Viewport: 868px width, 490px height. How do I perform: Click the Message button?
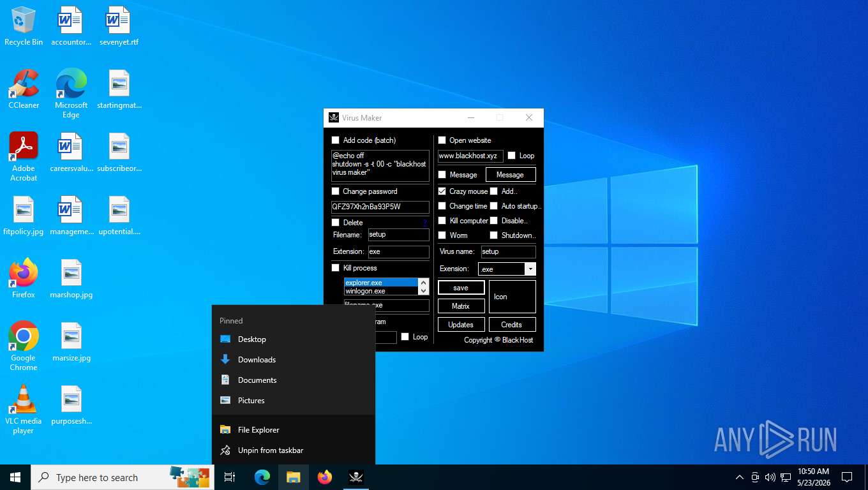point(511,175)
